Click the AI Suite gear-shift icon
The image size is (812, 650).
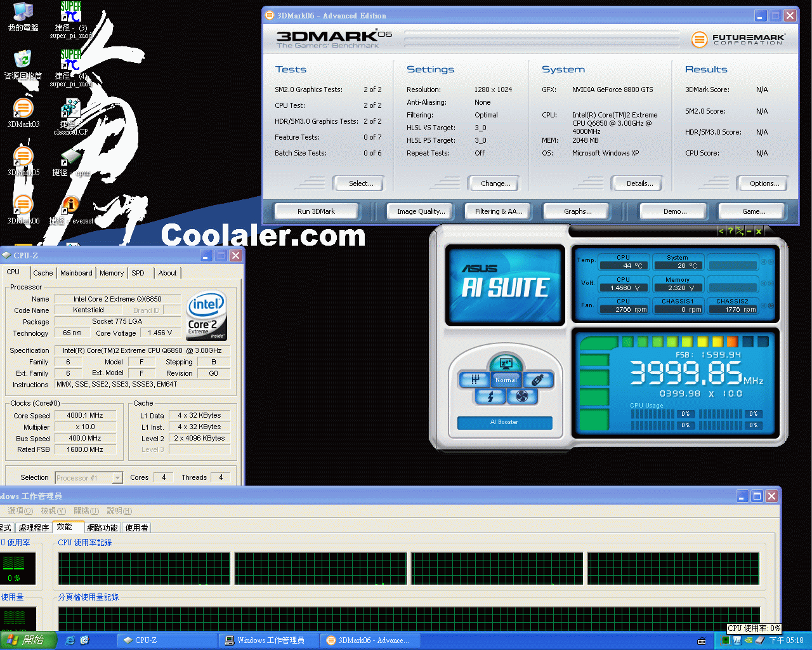coord(474,380)
